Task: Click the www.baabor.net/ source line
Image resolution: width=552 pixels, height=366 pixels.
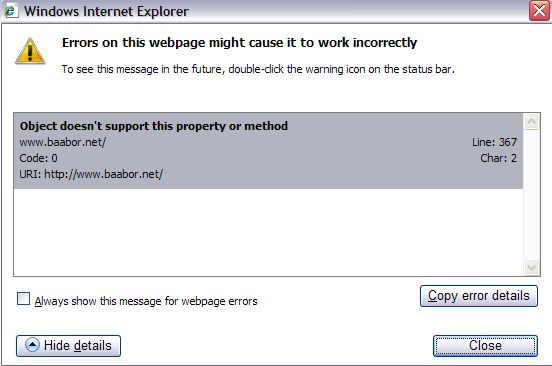Action: coord(63,142)
